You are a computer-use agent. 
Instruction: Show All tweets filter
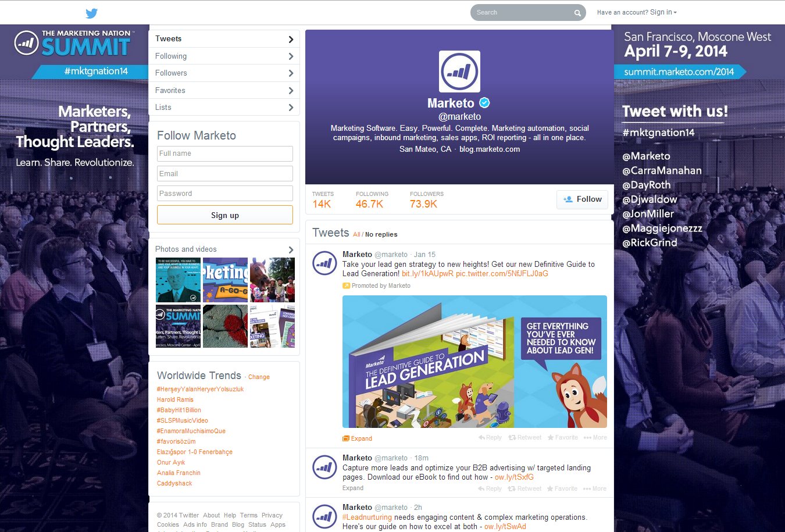(x=356, y=234)
